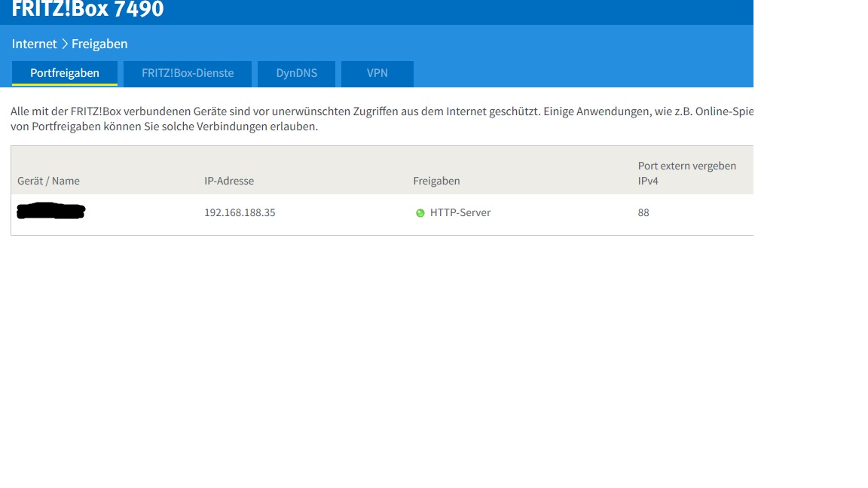Open the Portfreigaben tab
This screenshot has height=488, width=868.
tap(65, 74)
